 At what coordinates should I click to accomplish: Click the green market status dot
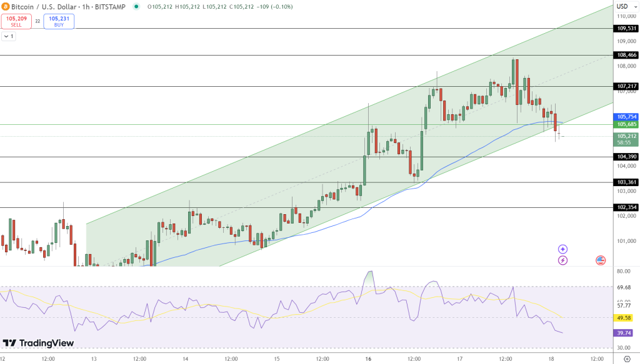pos(136,6)
